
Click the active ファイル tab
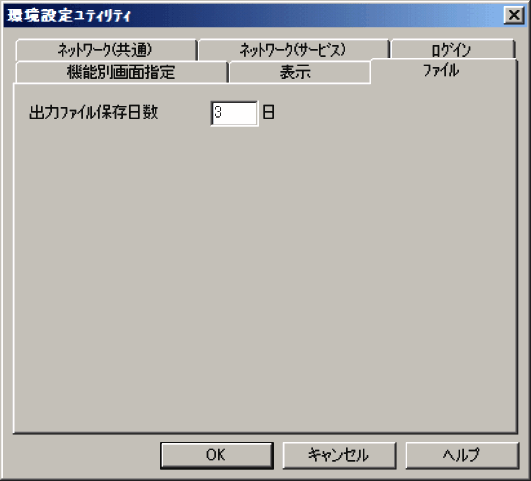click(443, 70)
